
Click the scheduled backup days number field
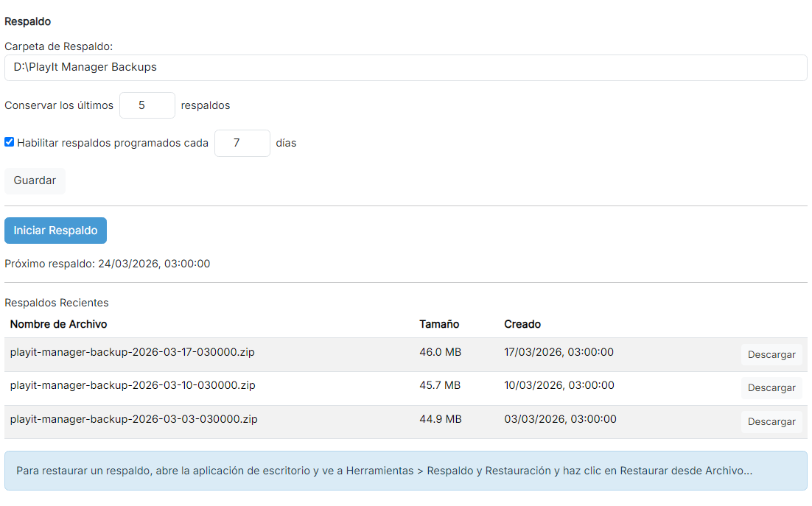(242, 144)
